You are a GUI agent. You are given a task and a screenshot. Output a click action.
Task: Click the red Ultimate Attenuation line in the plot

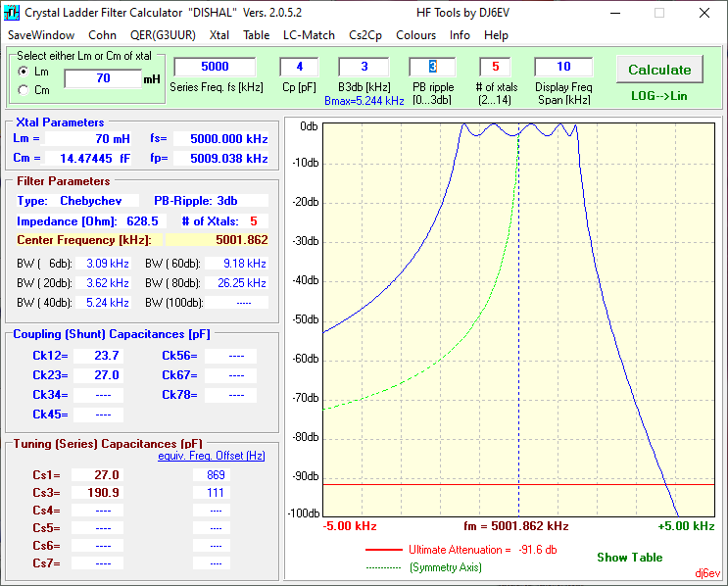coord(518,485)
